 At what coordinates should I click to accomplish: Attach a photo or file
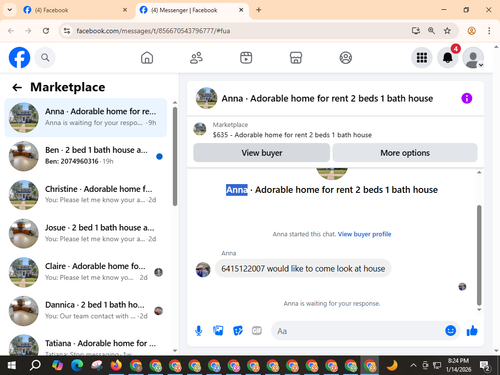218,331
